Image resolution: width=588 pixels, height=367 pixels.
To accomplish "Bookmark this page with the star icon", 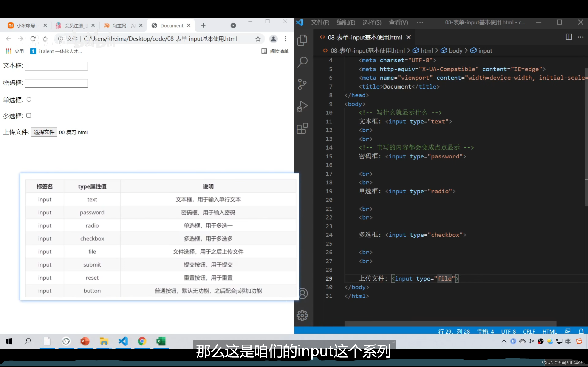I will click(258, 39).
